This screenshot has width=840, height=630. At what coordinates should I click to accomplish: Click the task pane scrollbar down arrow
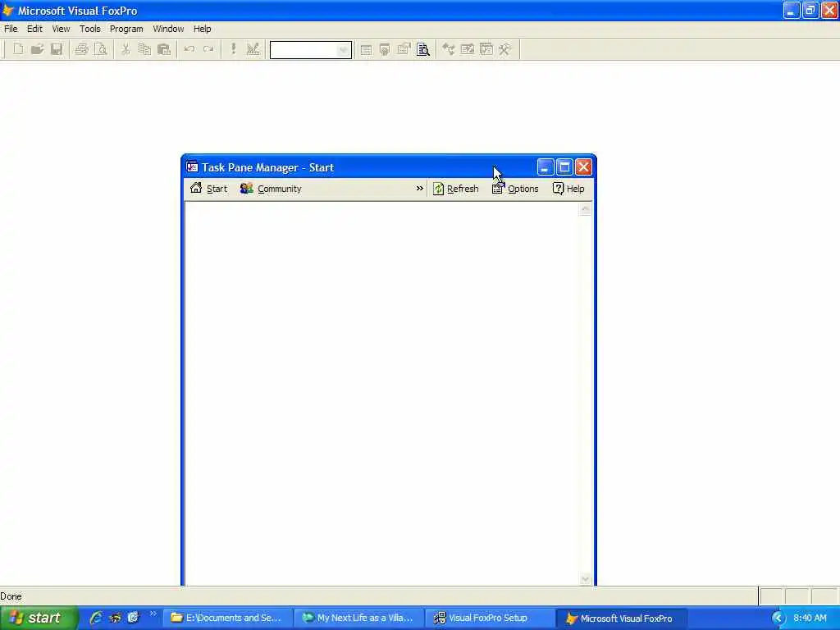(585, 578)
